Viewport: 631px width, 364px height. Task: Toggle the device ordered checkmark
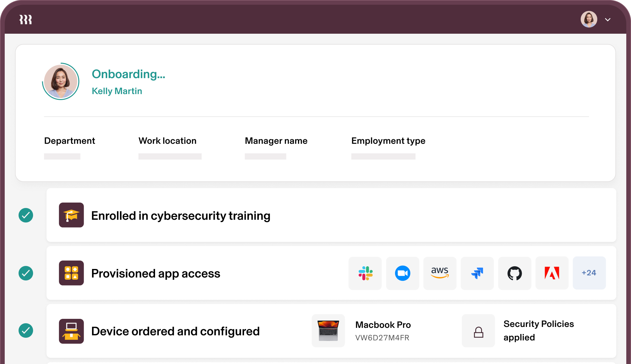pos(26,331)
